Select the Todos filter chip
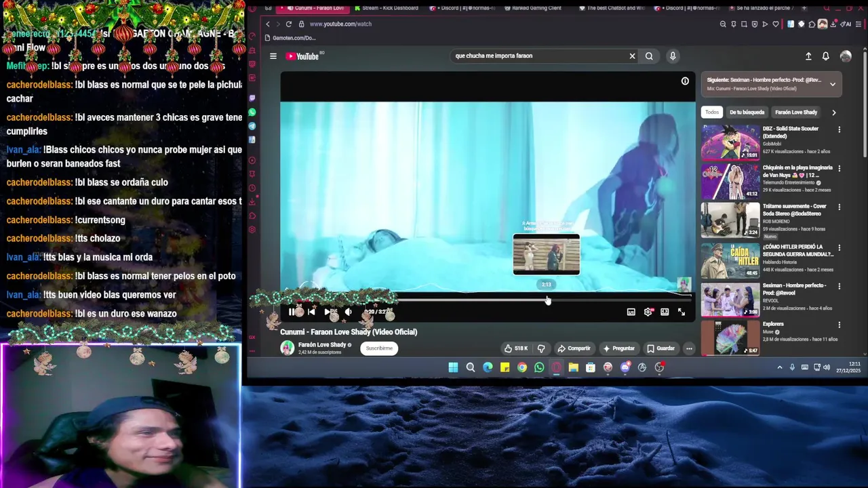Viewport: 868px width, 488px height. pyautogui.click(x=711, y=113)
